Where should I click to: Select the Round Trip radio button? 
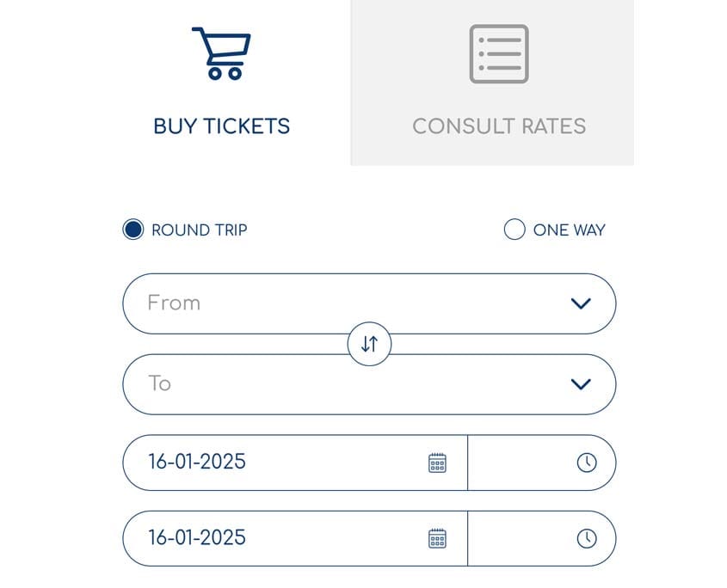[x=133, y=230]
